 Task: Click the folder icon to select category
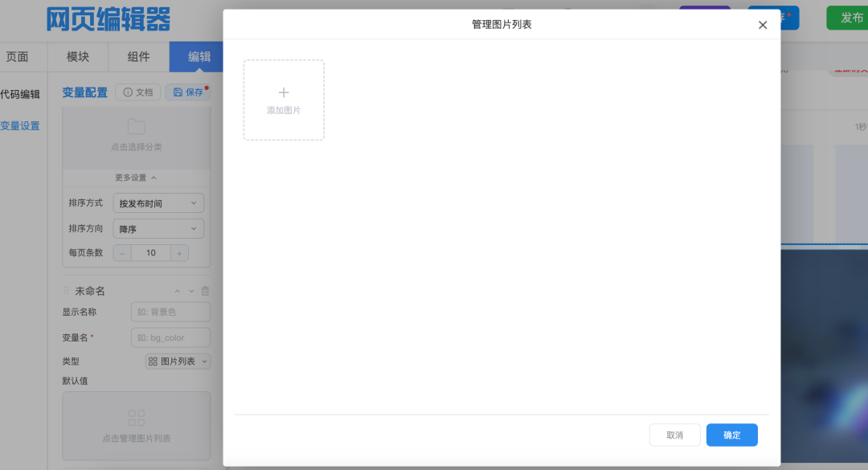pos(136,127)
